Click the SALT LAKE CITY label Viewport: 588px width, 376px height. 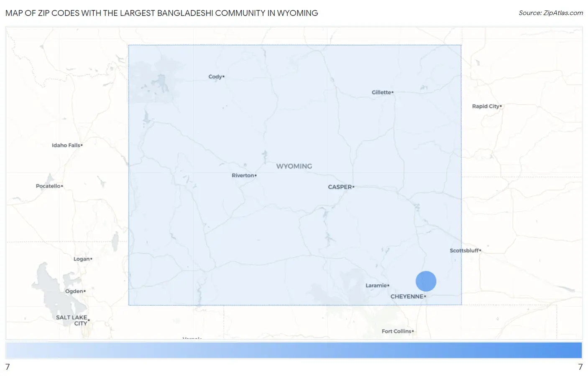point(72,320)
